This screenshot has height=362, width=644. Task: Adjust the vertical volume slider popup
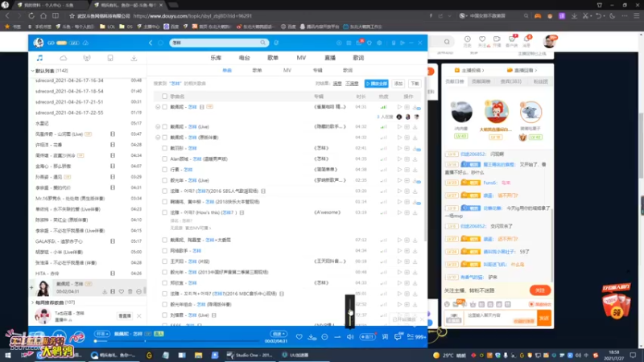(350, 311)
